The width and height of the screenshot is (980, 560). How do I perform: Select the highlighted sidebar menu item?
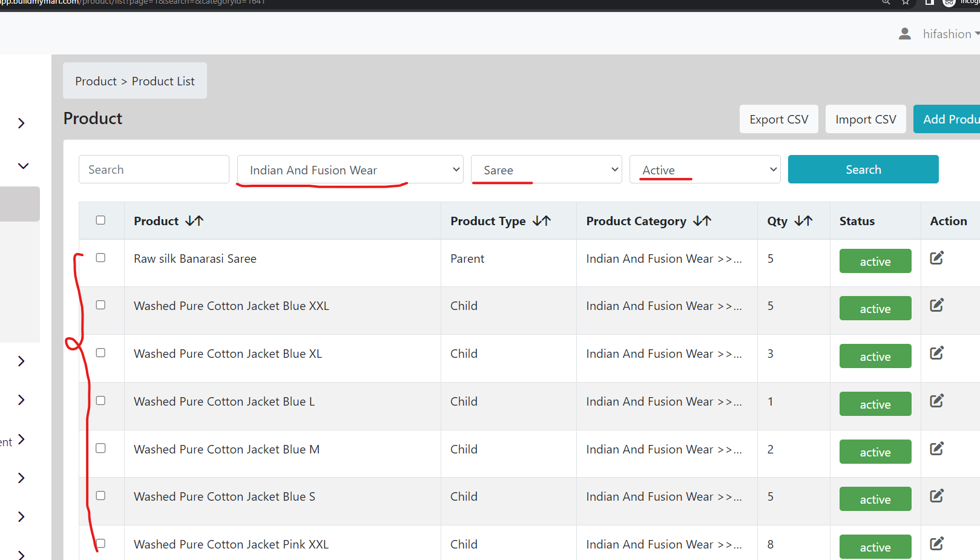pos(20,204)
